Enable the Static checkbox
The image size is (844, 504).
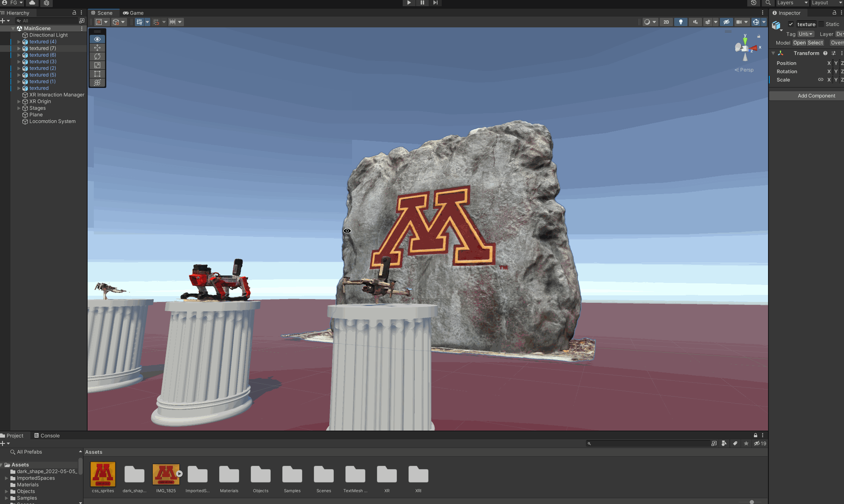(x=821, y=24)
